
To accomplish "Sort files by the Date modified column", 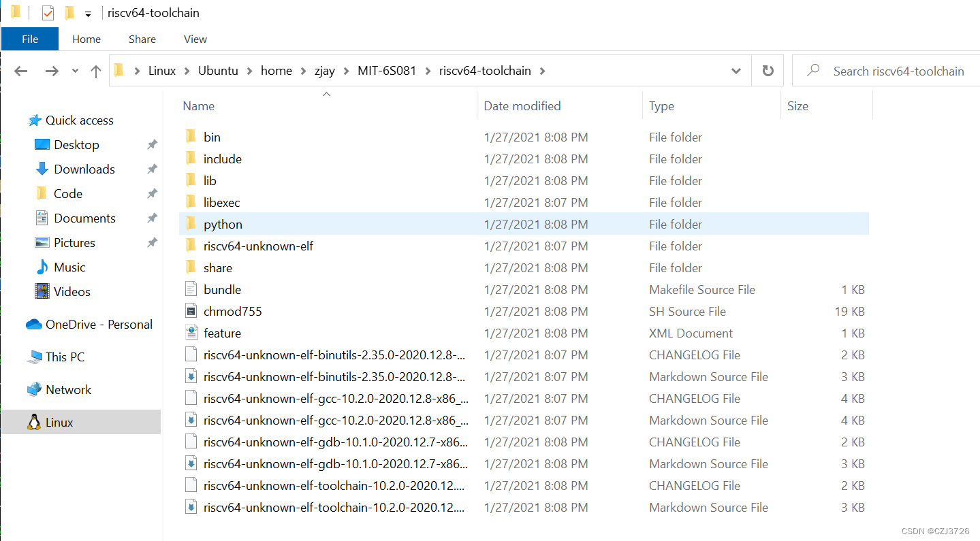I will (x=522, y=105).
